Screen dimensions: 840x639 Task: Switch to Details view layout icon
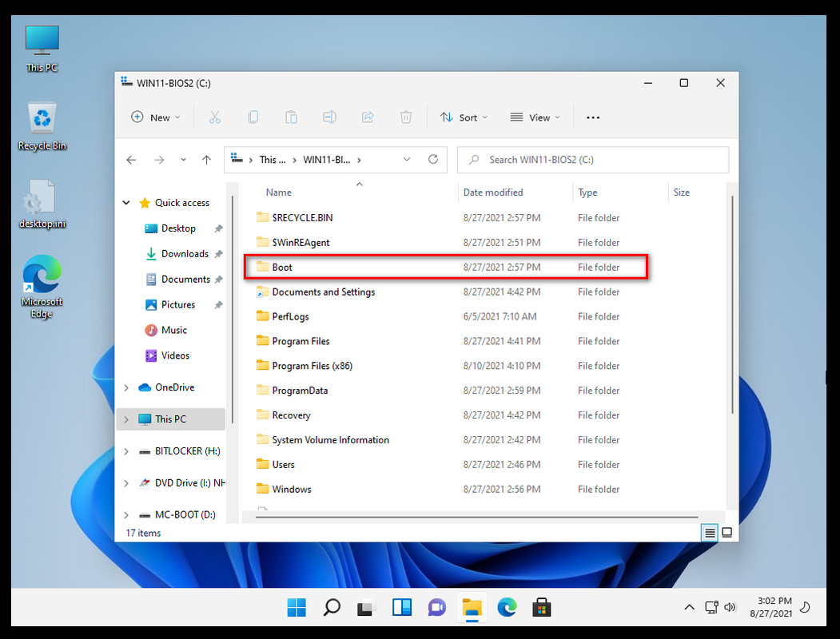coord(709,533)
